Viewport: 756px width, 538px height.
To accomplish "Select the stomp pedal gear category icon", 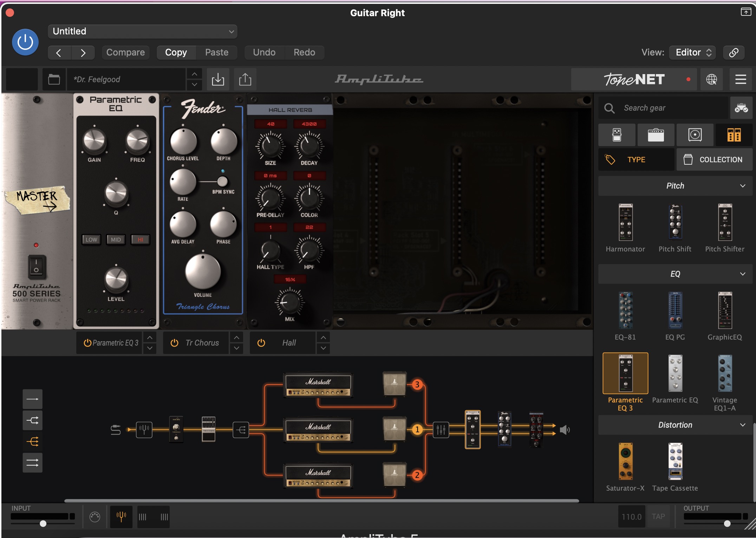I will (617, 134).
